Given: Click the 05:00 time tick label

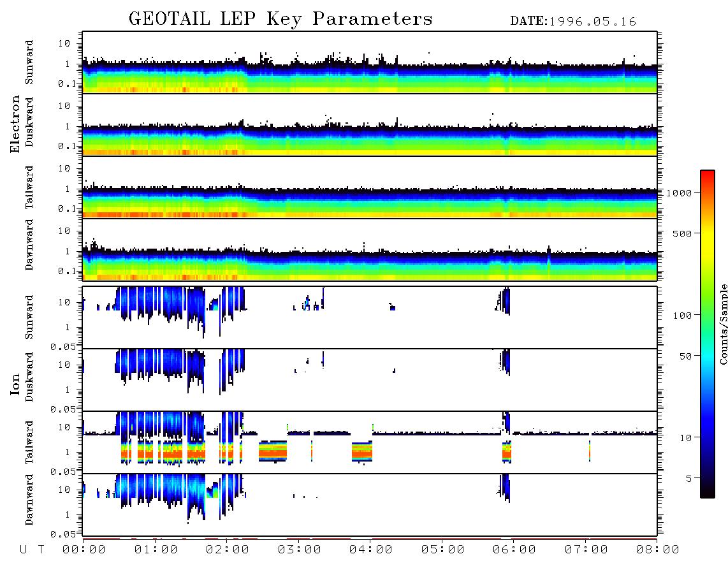Looking at the screenshot, I should (x=443, y=550).
